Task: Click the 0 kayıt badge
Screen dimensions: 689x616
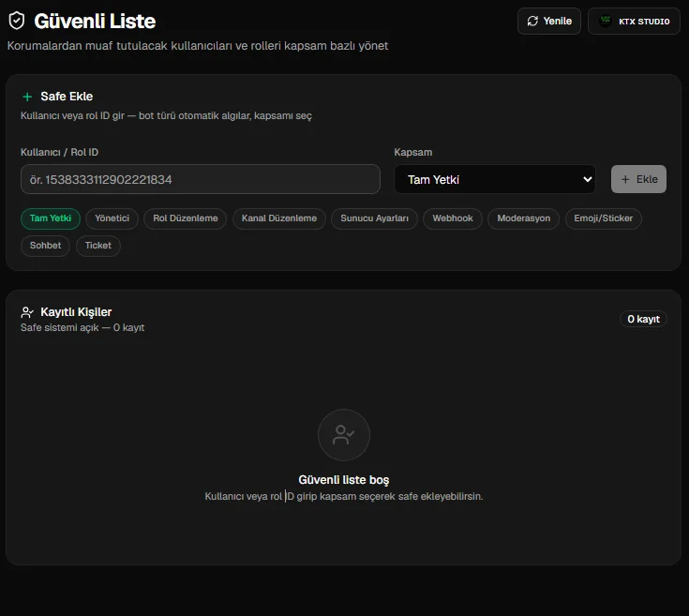Action: coord(643,319)
